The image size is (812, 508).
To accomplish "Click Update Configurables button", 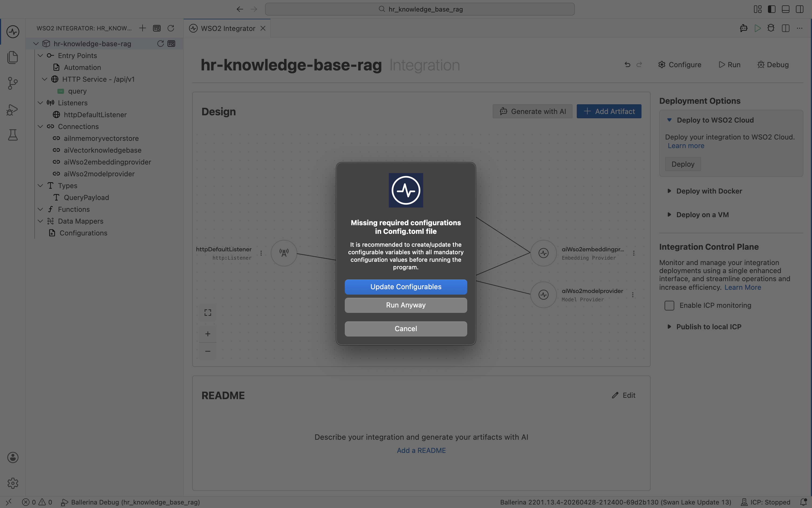I will (x=406, y=287).
